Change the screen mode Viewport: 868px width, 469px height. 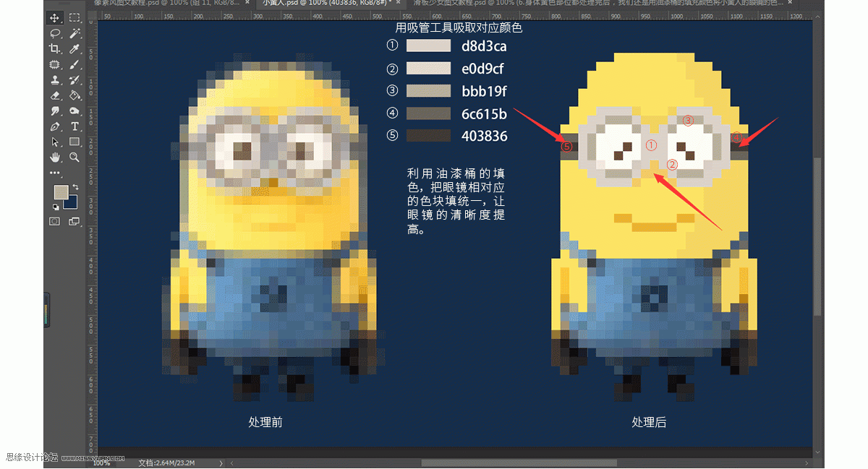75,222
